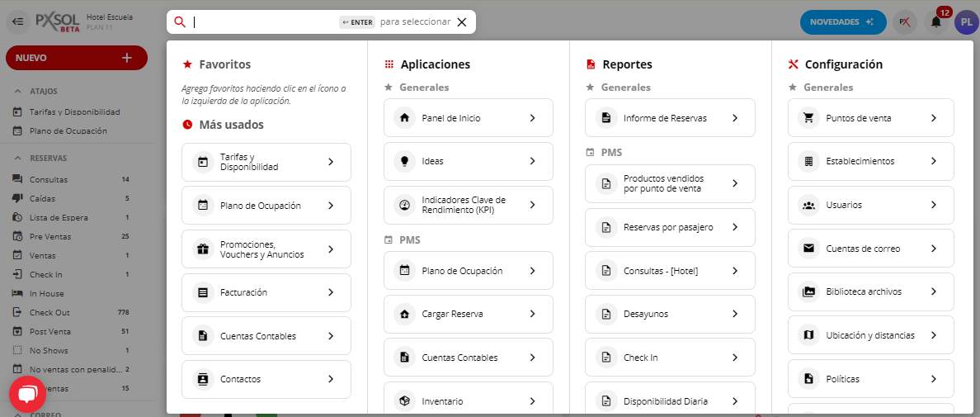The height and width of the screenshot is (417, 980).
Task: Open the live chat bubble icon
Action: point(27,395)
